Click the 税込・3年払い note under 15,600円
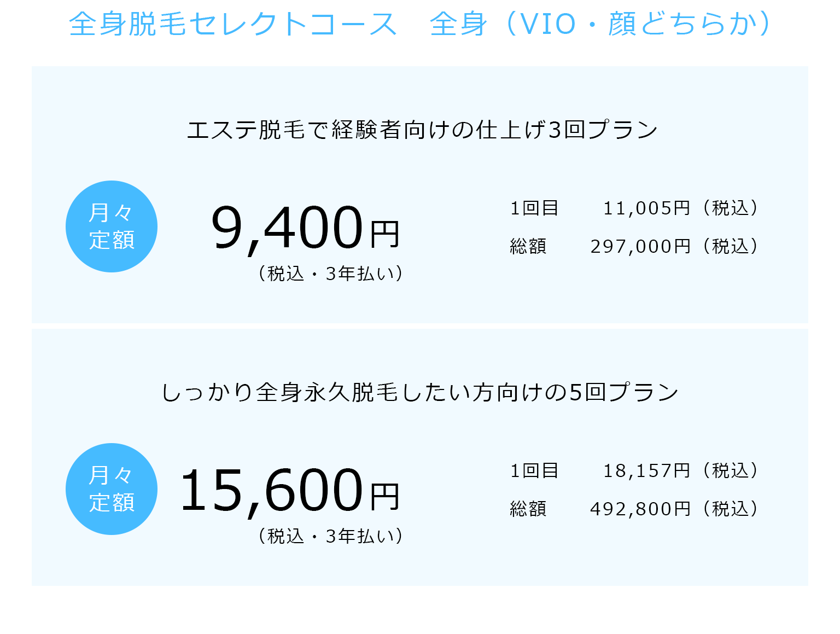 coord(330,536)
